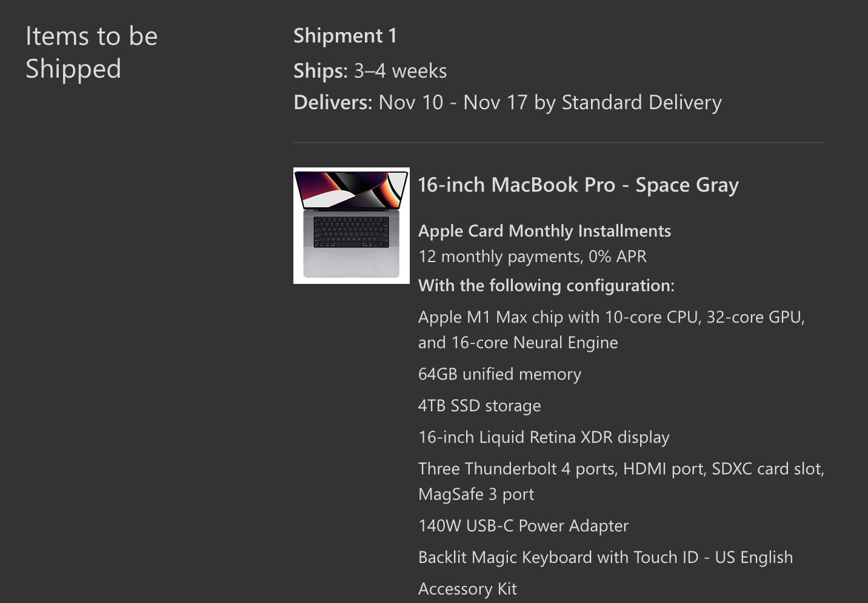Select the Items to be Shipped heading

tap(92, 53)
